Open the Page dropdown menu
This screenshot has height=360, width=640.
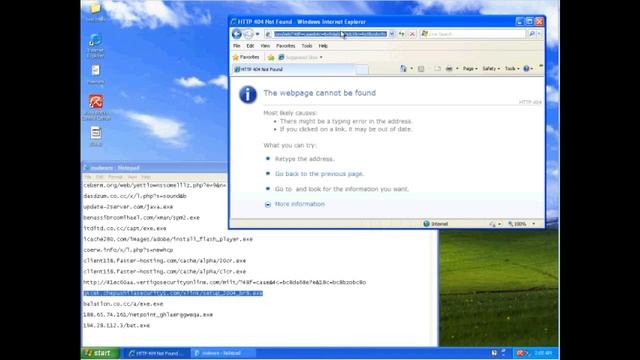pyautogui.click(x=470, y=69)
